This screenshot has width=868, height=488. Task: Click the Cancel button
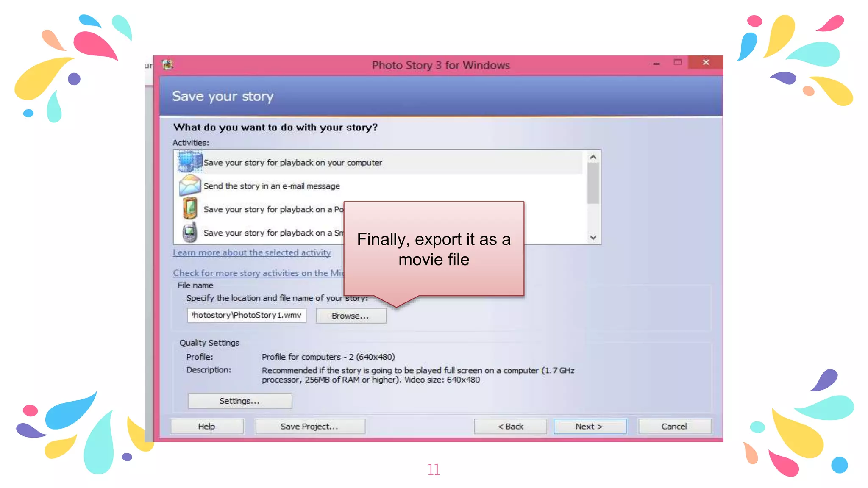tap(674, 426)
